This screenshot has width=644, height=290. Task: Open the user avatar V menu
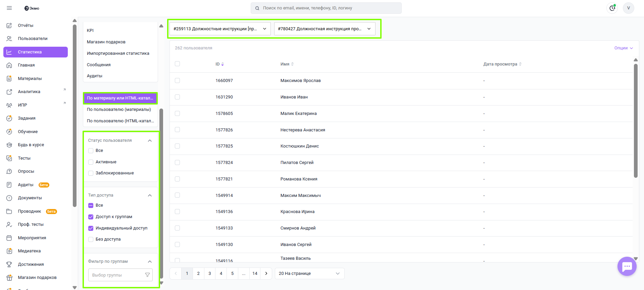(x=628, y=8)
